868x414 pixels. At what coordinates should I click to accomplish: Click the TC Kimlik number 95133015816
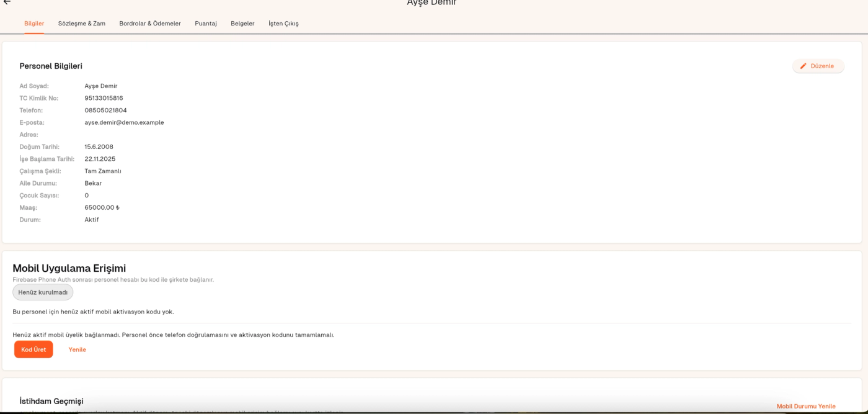click(104, 98)
